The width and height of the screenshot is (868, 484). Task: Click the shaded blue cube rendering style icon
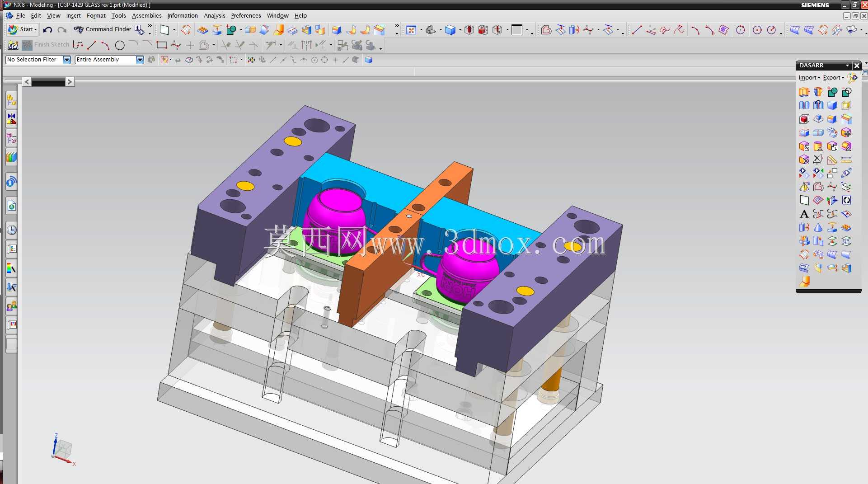450,30
